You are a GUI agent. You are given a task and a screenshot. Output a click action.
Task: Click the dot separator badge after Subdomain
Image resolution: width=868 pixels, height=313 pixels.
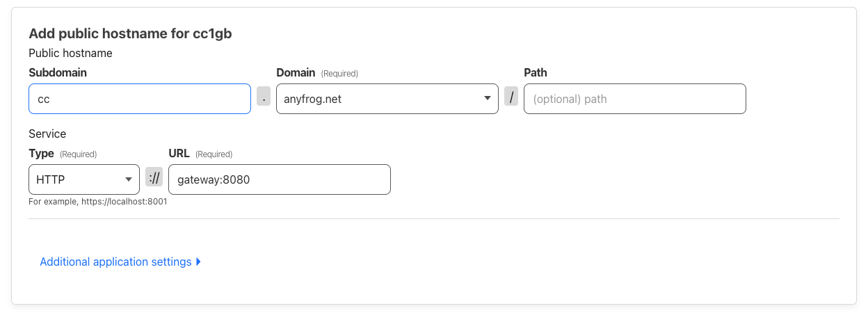click(x=264, y=97)
